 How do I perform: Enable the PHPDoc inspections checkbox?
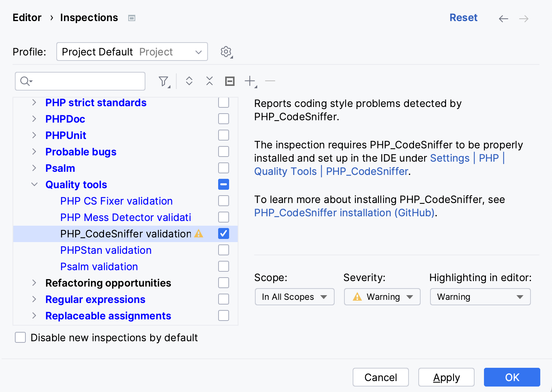click(223, 119)
